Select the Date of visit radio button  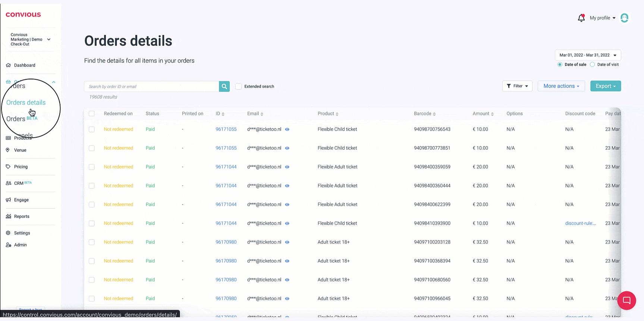pyautogui.click(x=592, y=65)
